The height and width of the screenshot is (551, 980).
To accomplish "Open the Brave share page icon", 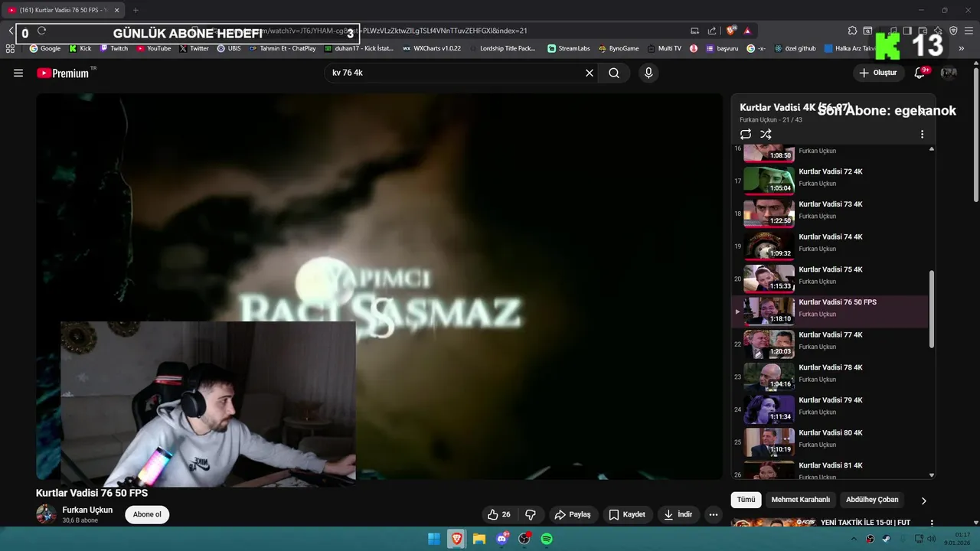I will [x=712, y=31].
